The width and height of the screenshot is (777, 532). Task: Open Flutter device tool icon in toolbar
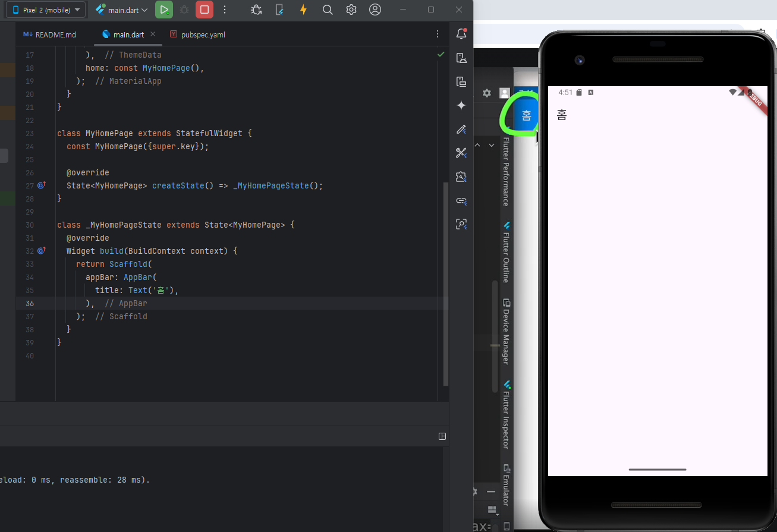[279, 10]
